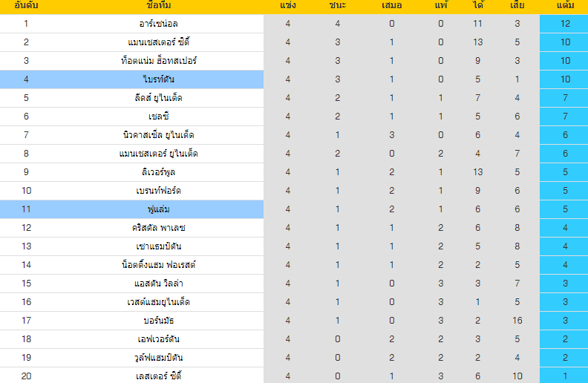This screenshot has height=383, width=588.
Task: Open ท็อตแน่ม ฮ็อทสเปอร์ team link
Action: (x=159, y=61)
